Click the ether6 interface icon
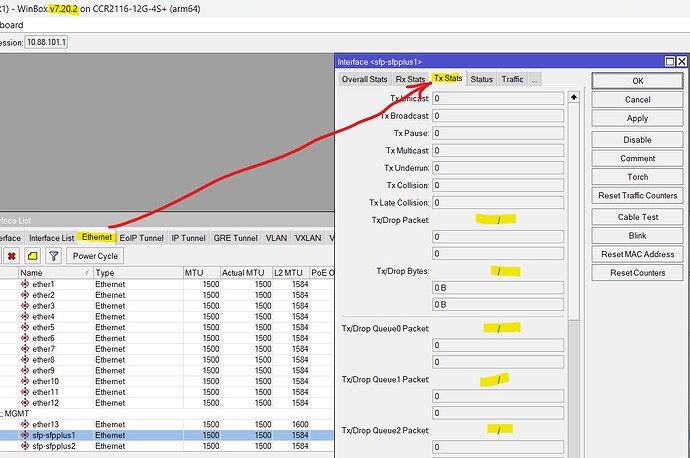The image size is (690, 458). click(25, 338)
